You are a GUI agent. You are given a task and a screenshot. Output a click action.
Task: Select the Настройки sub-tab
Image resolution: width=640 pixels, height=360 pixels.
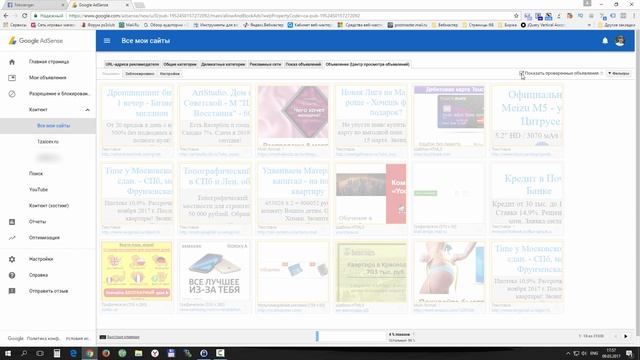pos(170,74)
